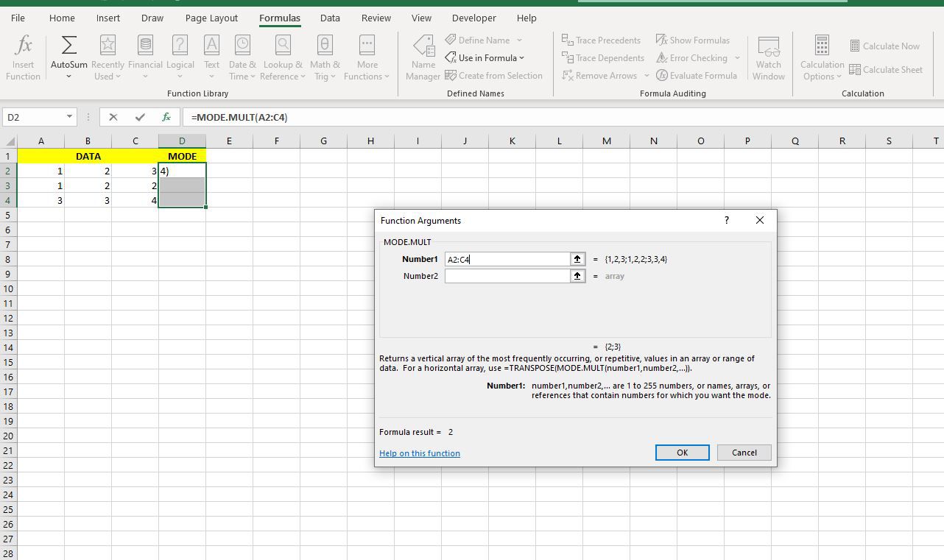Open the Text functions library
This screenshot has height=560, width=944.
pos(211,57)
